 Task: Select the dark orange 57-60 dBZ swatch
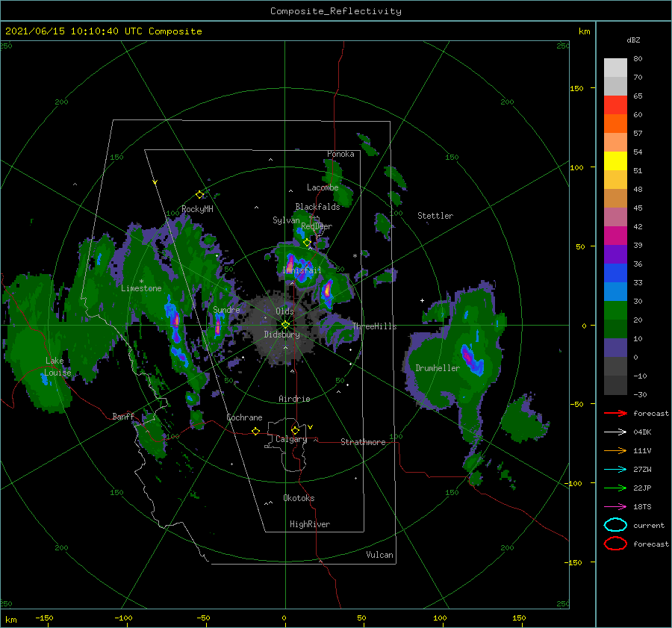point(615,123)
